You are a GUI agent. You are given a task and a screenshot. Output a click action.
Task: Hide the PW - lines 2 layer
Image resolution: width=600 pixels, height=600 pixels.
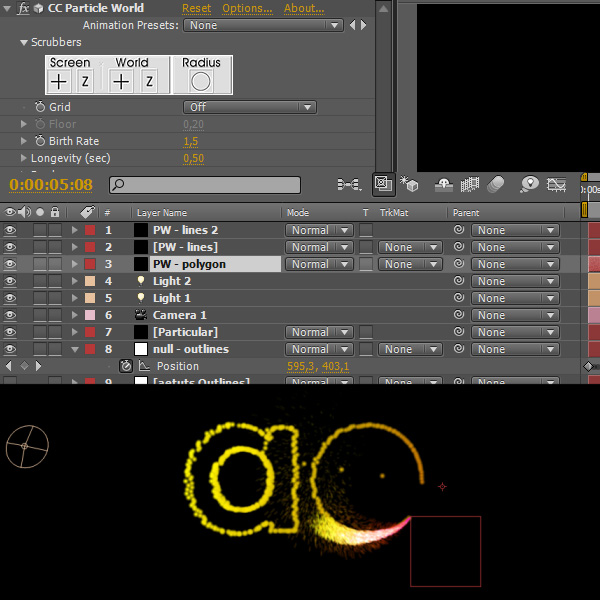coord(10,230)
